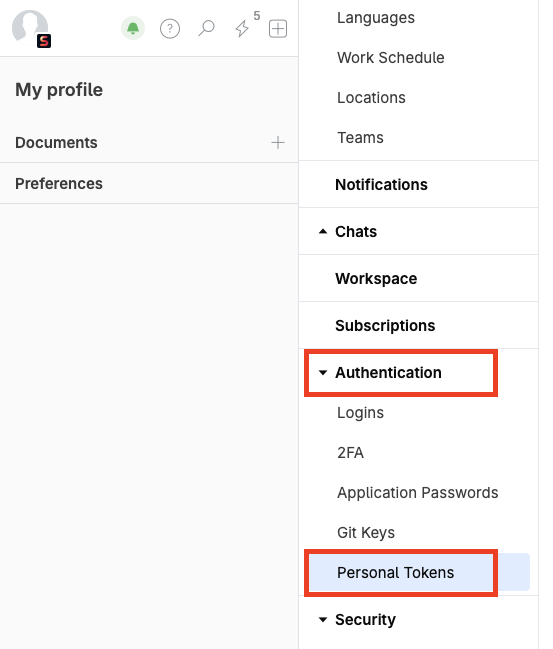The image size is (553, 649).
Task: Open the Git Keys page
Action: coord(366,532)
